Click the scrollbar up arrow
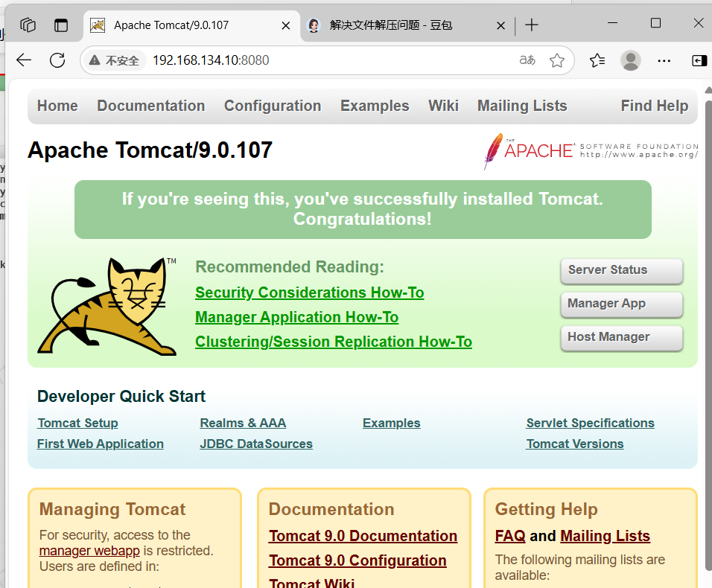This screenshot has width=712, height=588. 708,90
